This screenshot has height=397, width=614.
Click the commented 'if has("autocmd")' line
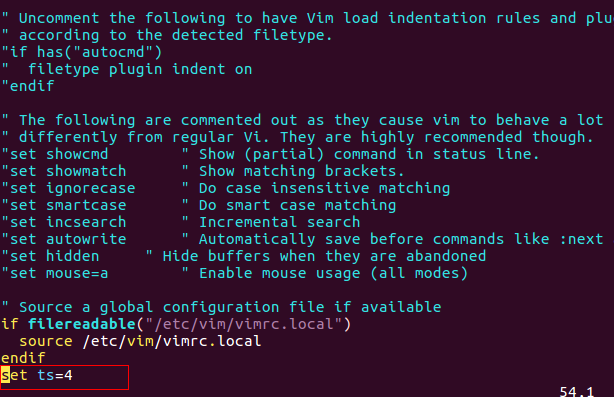82,52
